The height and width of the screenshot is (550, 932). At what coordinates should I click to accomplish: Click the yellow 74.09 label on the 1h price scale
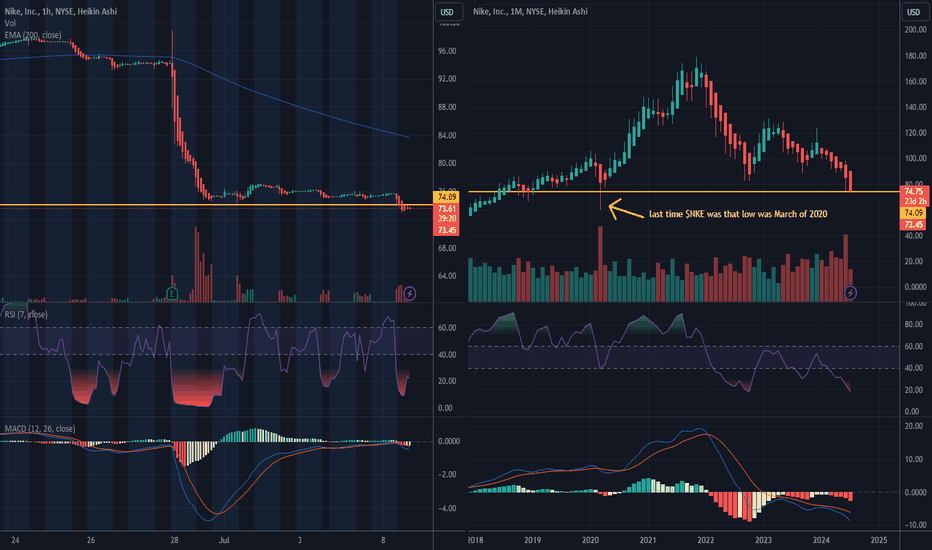pos(447,197)
